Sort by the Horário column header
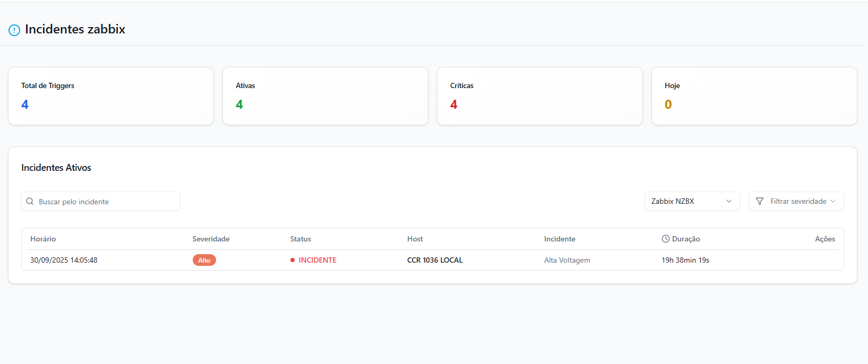Viewport: 868px width, 364px height. tap(43, 239)
